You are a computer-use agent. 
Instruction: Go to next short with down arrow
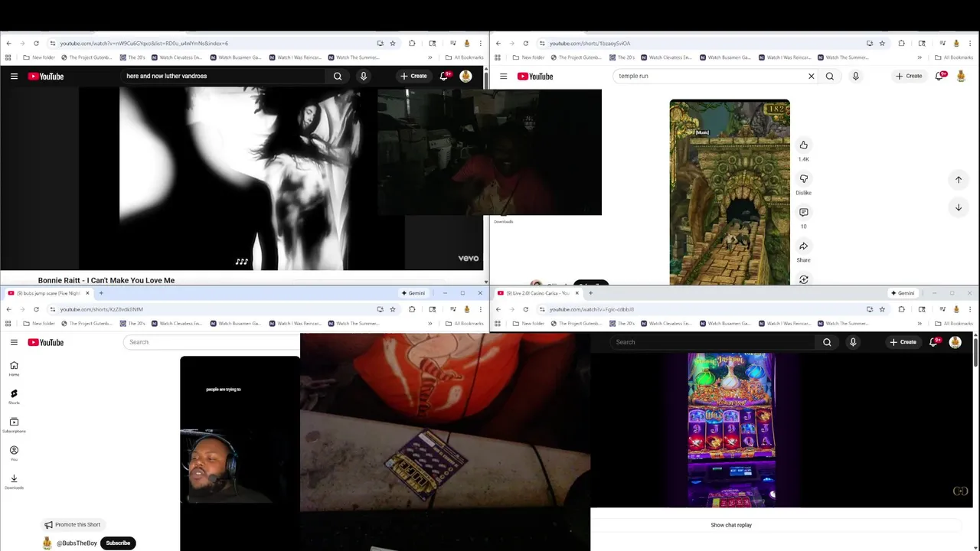click(959, 207)
